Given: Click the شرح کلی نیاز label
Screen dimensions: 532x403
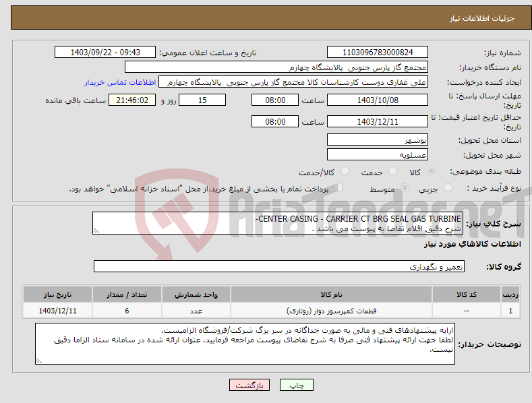Looking at the screenshot, I should [494, 224].
